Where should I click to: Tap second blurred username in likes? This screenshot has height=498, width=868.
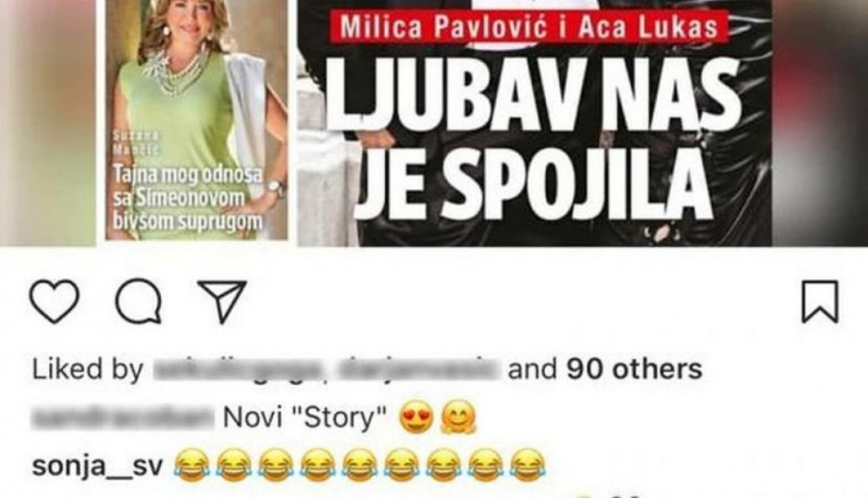pos(416,369)
